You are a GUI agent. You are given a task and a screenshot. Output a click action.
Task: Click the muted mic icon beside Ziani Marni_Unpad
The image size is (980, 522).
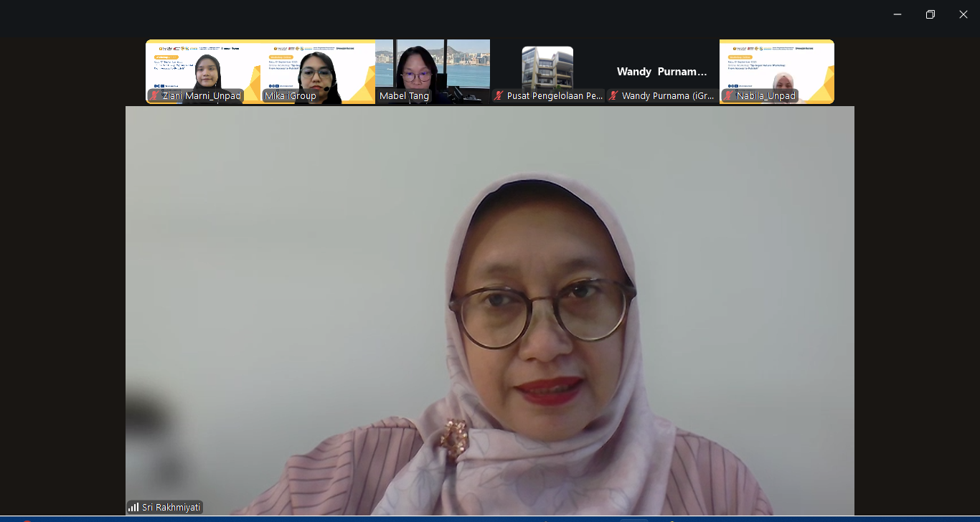154,96
